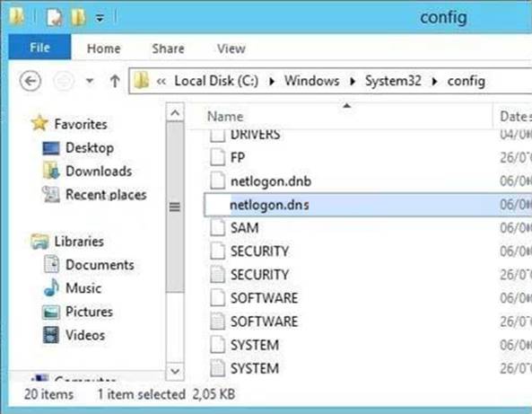
Task: Click the Back navigation arrow
Action: [31, 81]
